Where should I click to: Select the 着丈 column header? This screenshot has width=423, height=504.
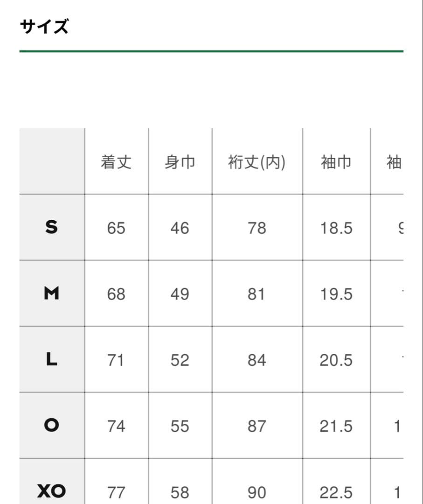tap(116, 162)
